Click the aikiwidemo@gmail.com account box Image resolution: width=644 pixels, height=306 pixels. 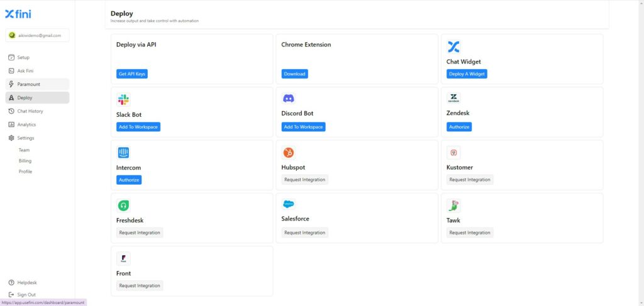tap(37, 36)
